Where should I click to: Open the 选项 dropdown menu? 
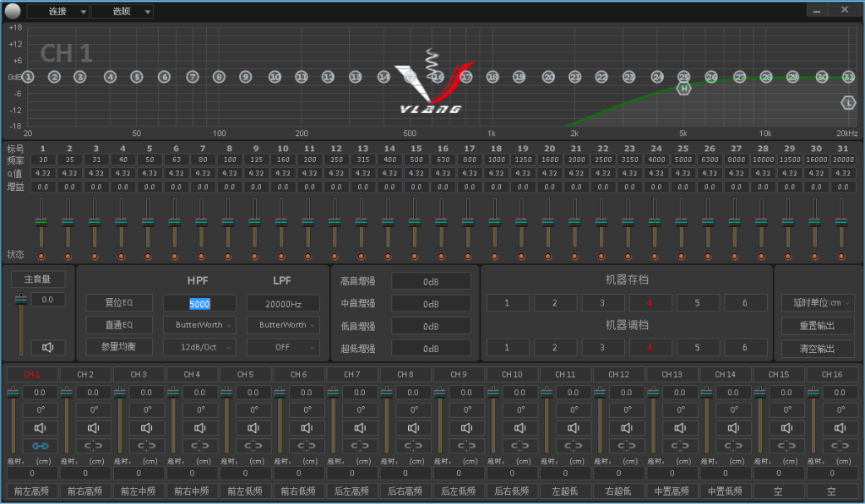(122, 11)
